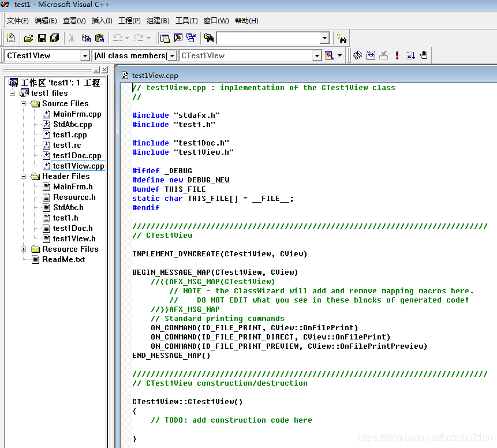Click the Insert/Remove Breakpoint hand icon
Viewport: 497px width, 448px height.
424,55
